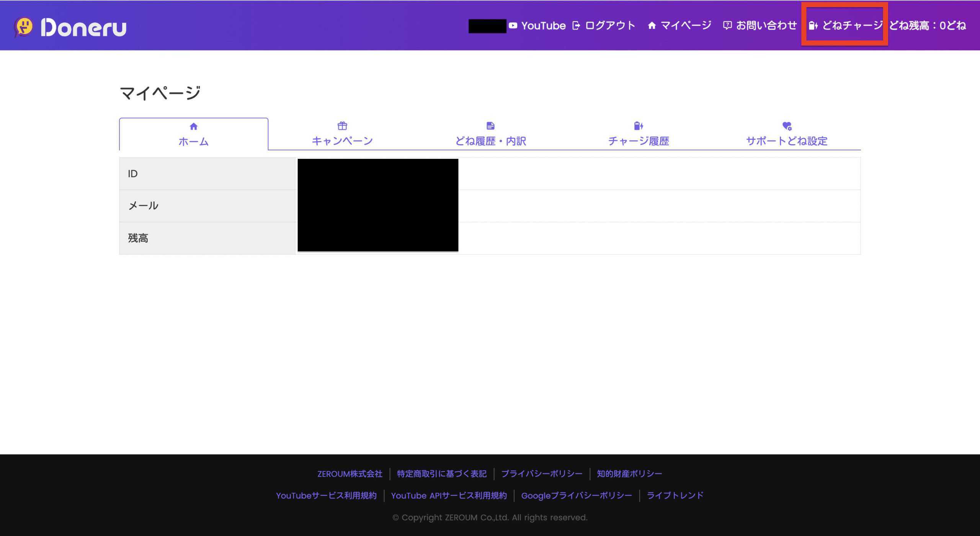The width and height of the screenshot is (980, 536).
Task: Click the heart gear icon on サポートどね設定
Action: (x=787, y=126)
